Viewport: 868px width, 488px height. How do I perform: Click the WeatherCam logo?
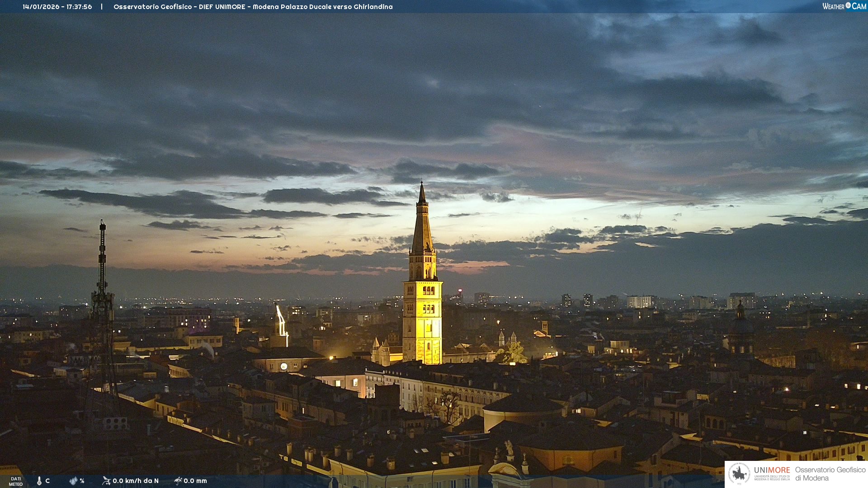(x=844, y=6)
